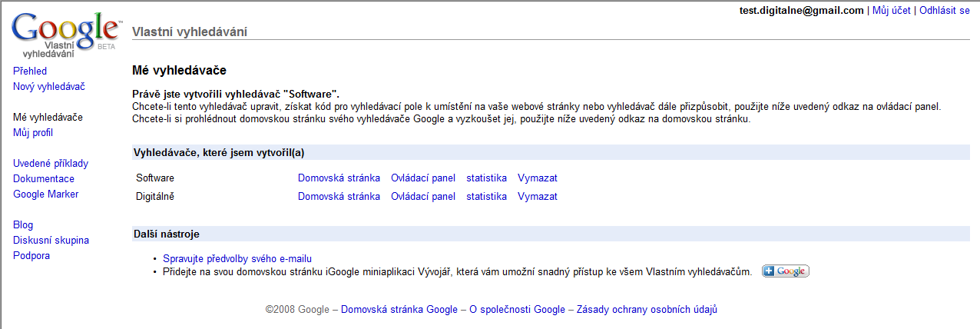Open Diskusní skupina link
Image resolution: width=980 pixels, height=329 pixels.
point(51,240)
